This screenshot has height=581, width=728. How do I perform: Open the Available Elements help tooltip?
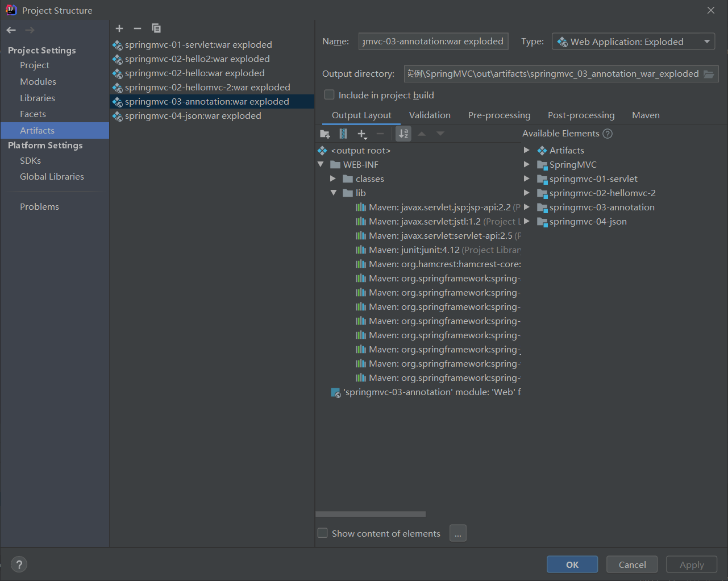(x=608, y=133)
